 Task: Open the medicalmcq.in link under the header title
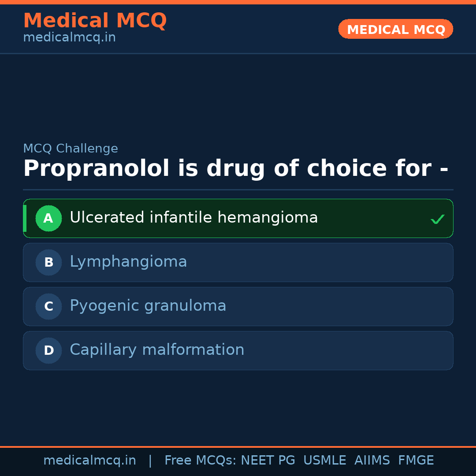(x=69, y=38)
